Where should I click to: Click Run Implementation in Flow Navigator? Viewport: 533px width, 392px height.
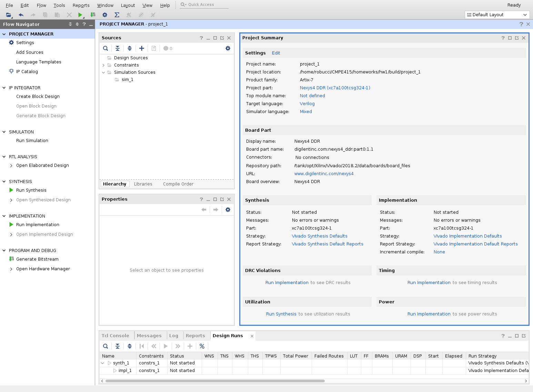(x=38, y=225)
